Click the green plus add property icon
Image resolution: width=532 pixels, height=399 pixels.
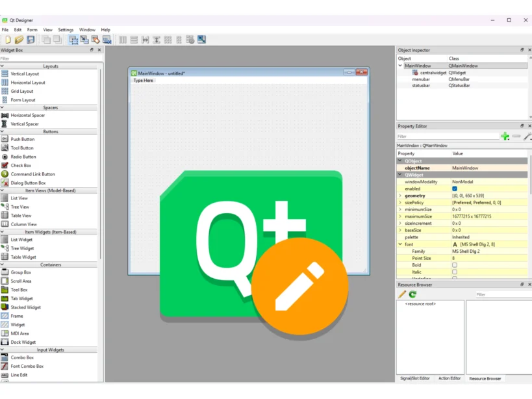pyautogui.click(x=505, y=136)
